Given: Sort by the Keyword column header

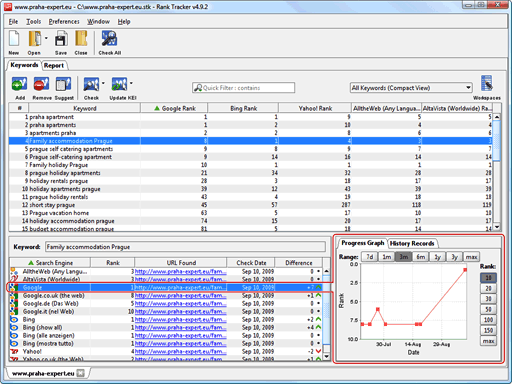Looking at the screenshot, I should coord(85,108).
